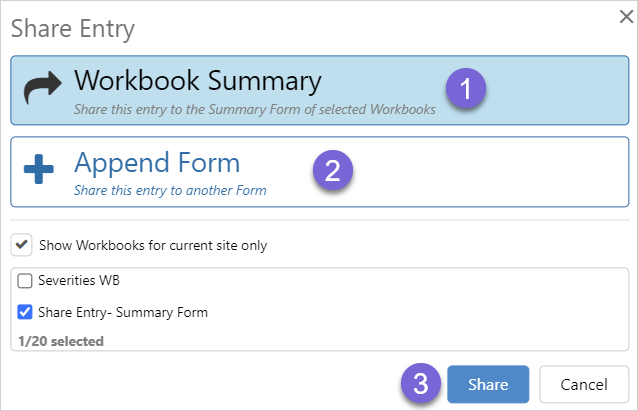Screen dimensions: 638x411
Task: Click the "1/20 selected" counter text
Action: (x=61, y=341)
